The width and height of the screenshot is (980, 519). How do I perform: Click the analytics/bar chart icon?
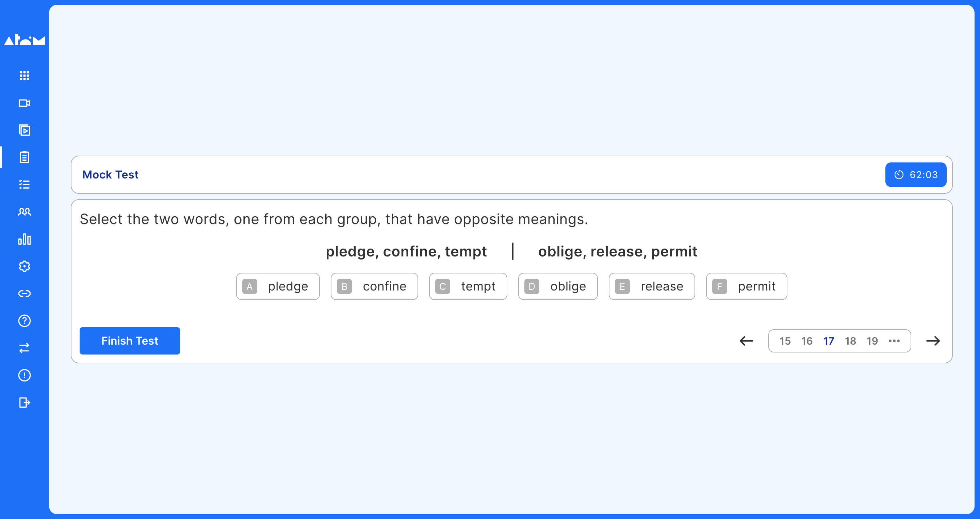(x=24, y=239)
